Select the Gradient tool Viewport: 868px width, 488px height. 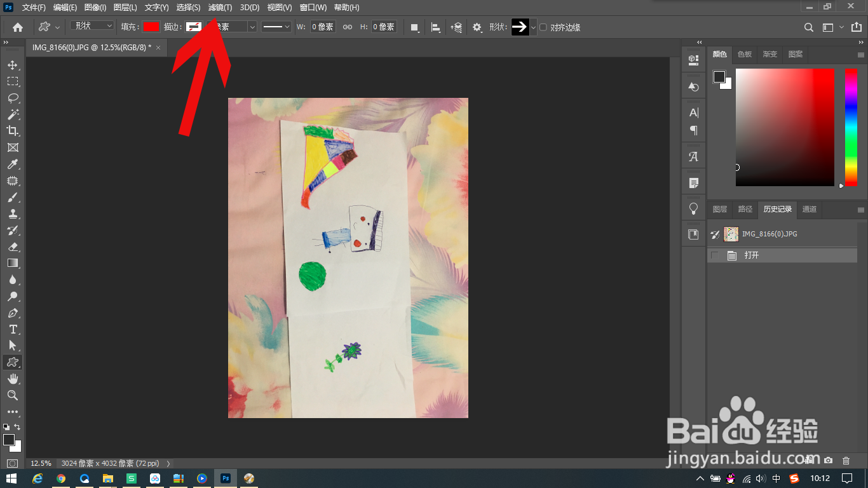coord(13,263)
